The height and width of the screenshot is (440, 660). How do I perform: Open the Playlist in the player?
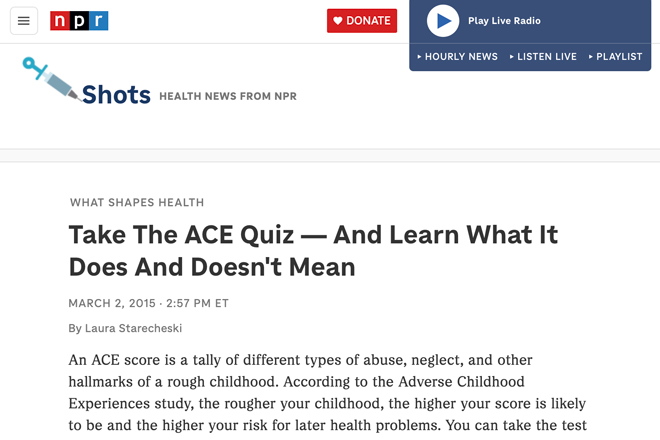[x=619, y=56]
